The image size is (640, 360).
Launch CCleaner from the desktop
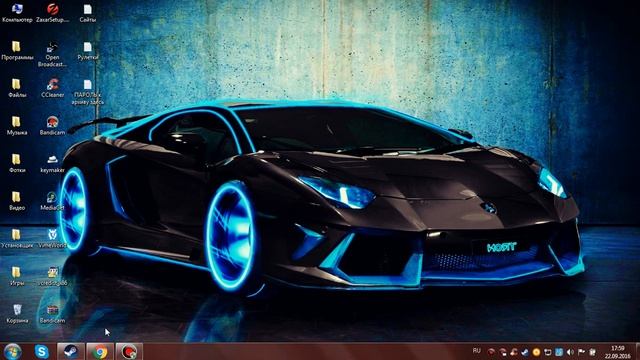52,88
